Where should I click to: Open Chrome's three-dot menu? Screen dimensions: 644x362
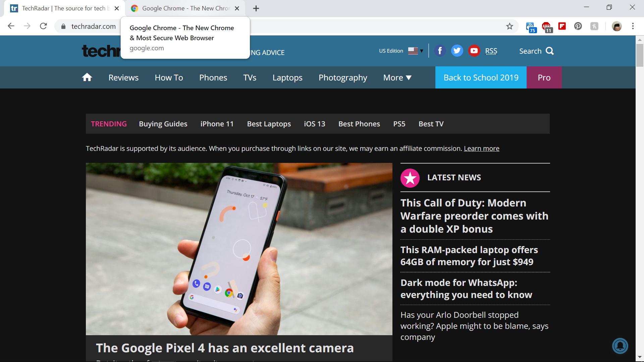point(633,26)
